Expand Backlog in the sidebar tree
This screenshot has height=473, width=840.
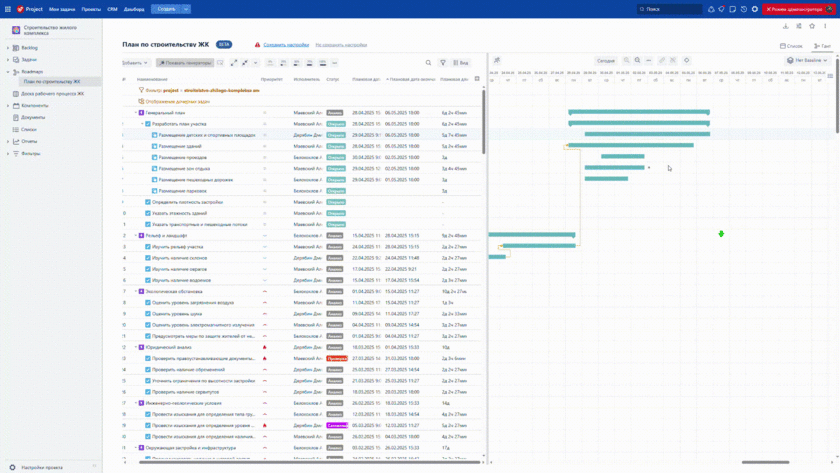[8, 48]
